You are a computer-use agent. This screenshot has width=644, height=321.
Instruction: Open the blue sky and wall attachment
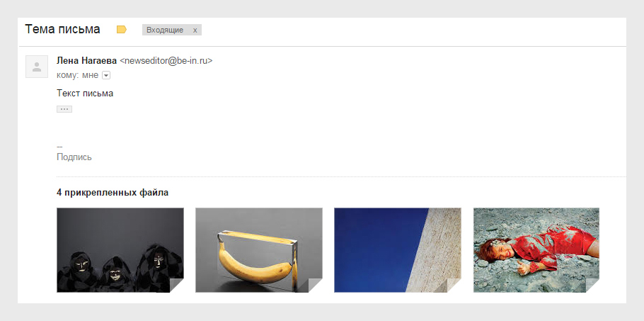click(x=398, y=250)
